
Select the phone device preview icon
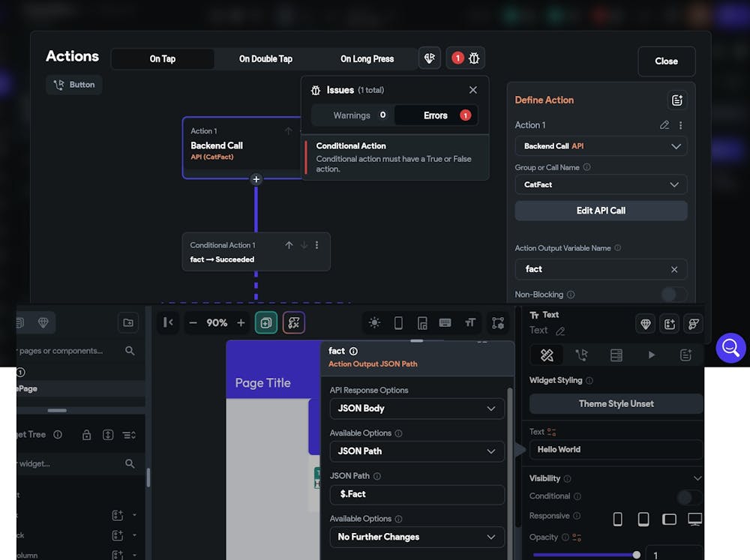398,322
